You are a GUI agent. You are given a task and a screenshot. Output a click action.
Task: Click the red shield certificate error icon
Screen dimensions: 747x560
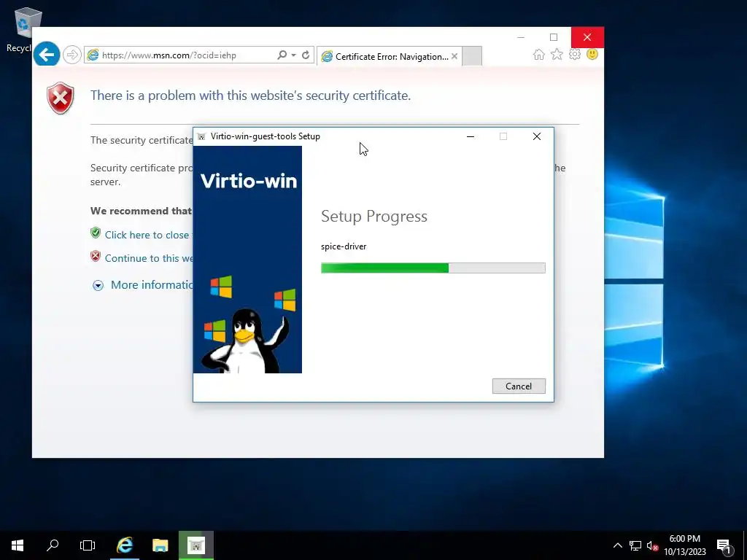click(61, 98)
